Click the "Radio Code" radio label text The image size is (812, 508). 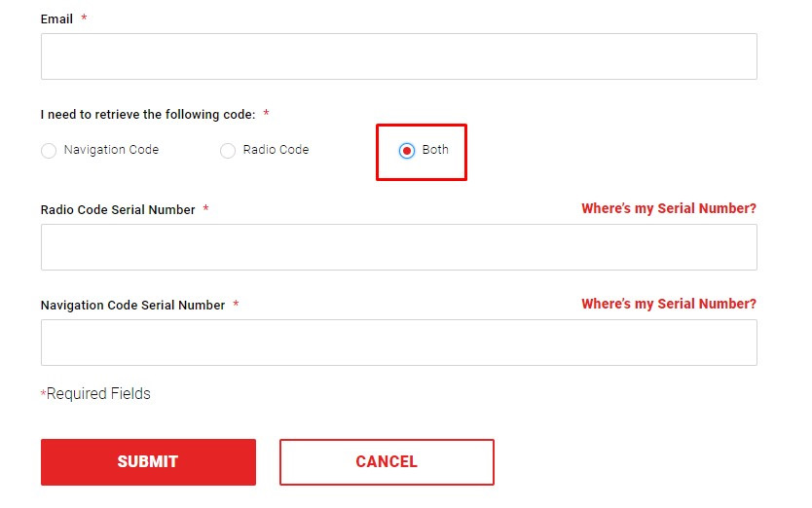click(x=276, y=150)
